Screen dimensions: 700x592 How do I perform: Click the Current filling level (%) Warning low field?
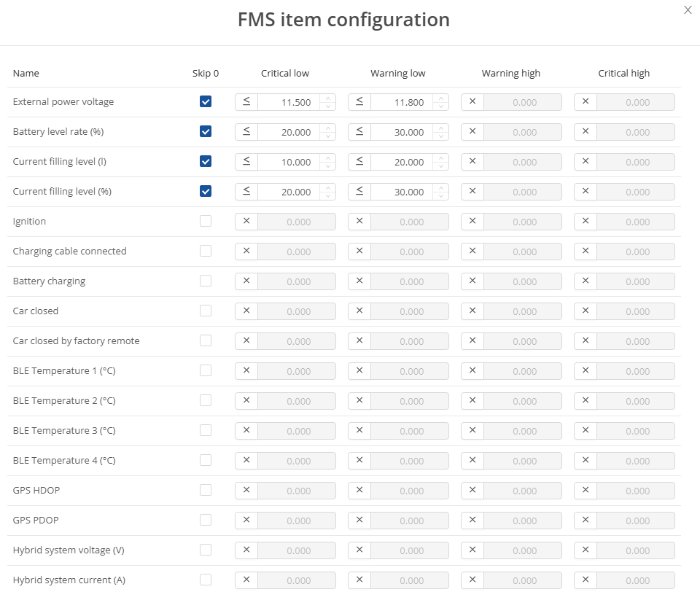point(402,192)
